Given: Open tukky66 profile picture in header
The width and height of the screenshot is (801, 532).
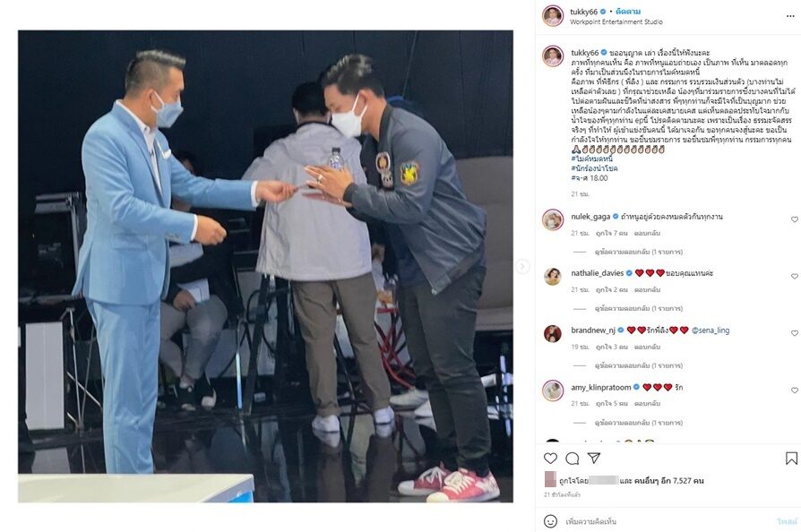Looking at the screenshot, I should [553, 16].
